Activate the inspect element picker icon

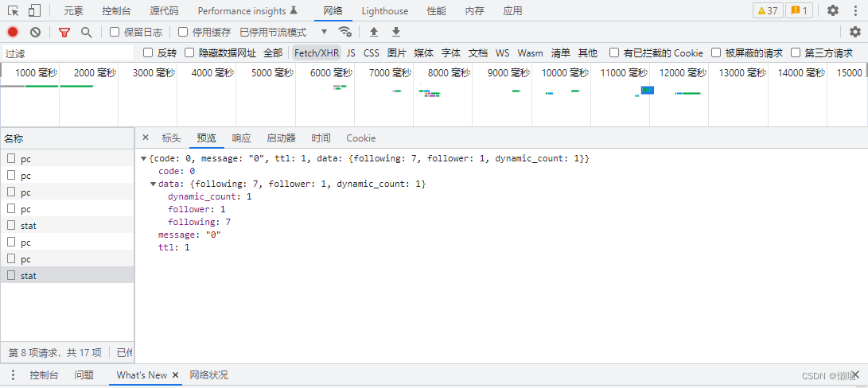[14, 10]
